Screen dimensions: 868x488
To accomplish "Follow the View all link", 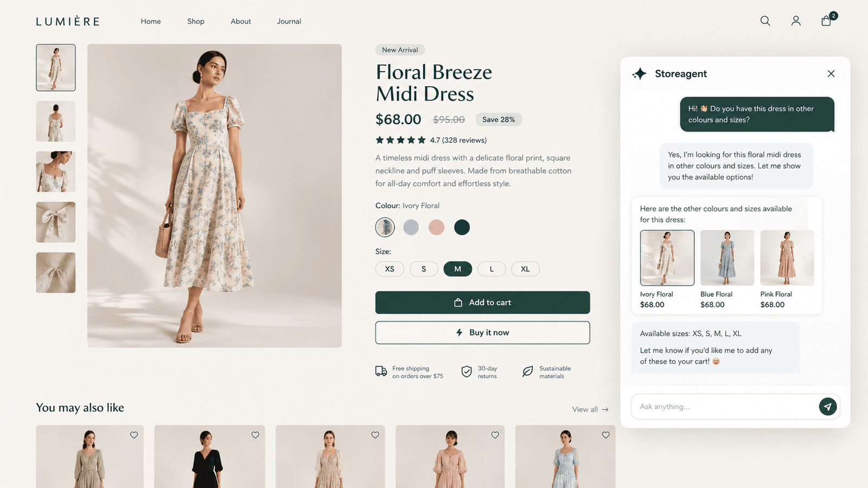I will pos(590,409).
